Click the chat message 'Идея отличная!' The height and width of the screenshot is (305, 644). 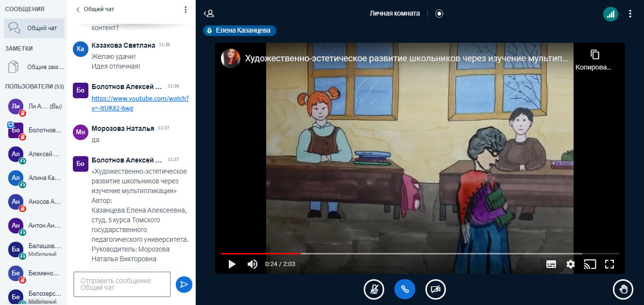click(116, 66)
